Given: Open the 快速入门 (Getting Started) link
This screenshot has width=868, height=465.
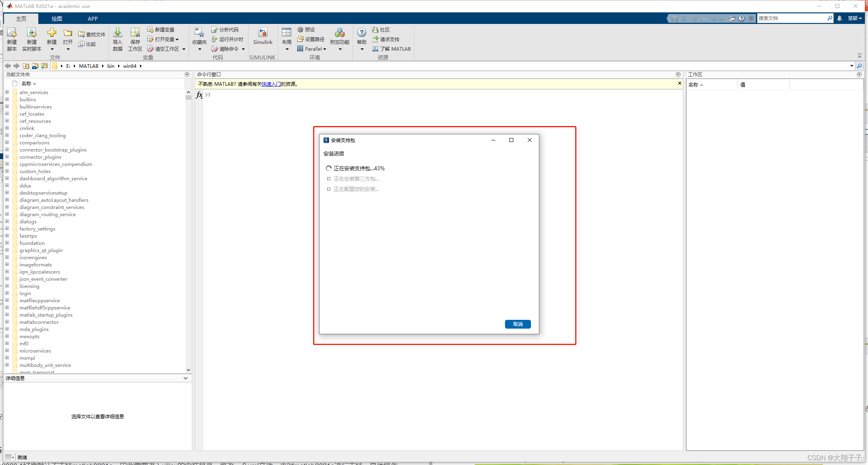Looking at the screenshot, I should point(272,84).
